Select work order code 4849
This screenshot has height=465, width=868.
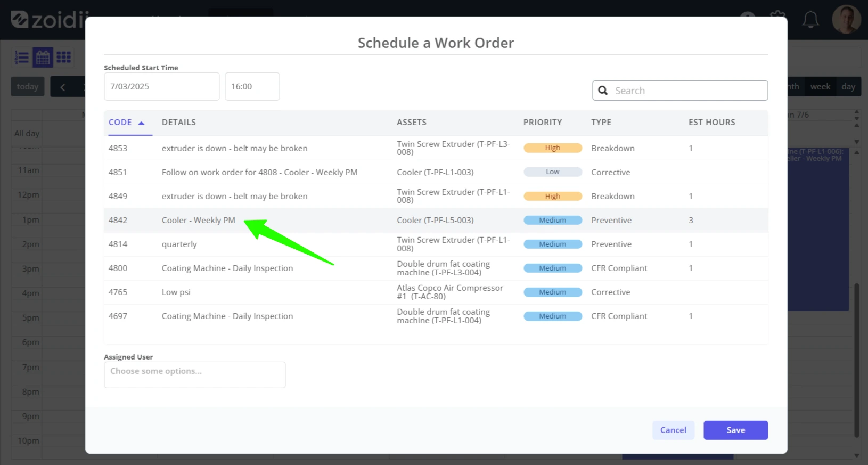tap(118, 196)
